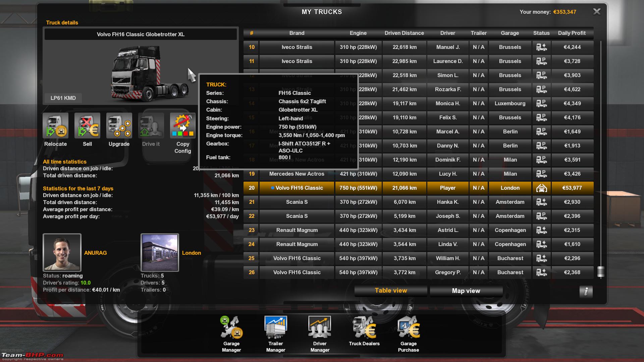Switch to Map view tab
This screenshot has width=644, height=362.
click(x=466, y=291)
